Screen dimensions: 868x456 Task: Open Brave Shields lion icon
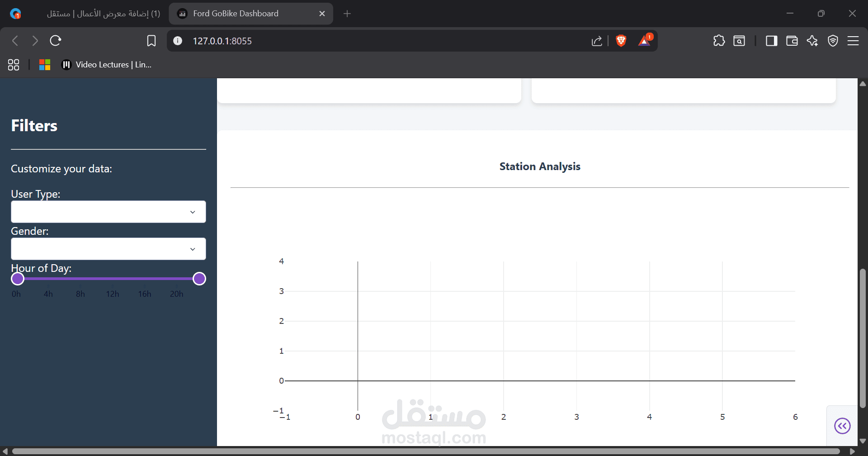(x=621, y=41)
